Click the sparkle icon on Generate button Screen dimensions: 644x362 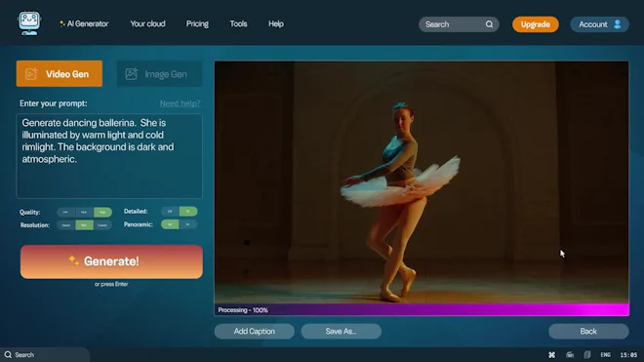tap(73, 261)
